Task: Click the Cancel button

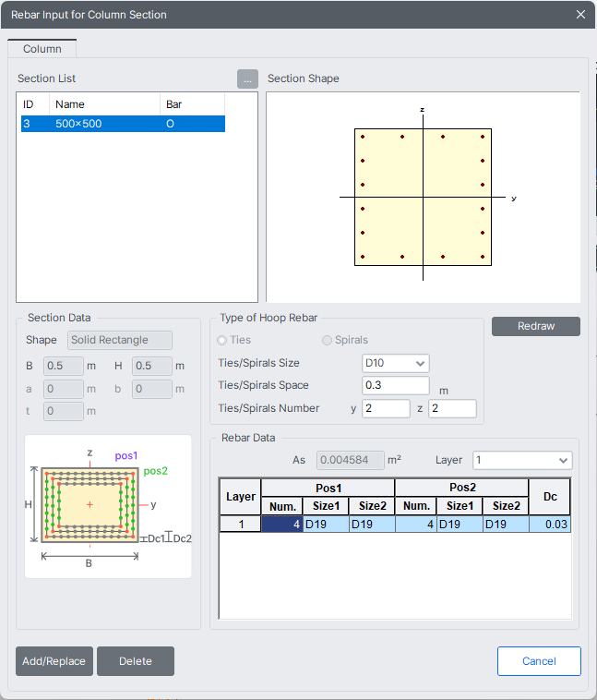Action: pos(539,661)
